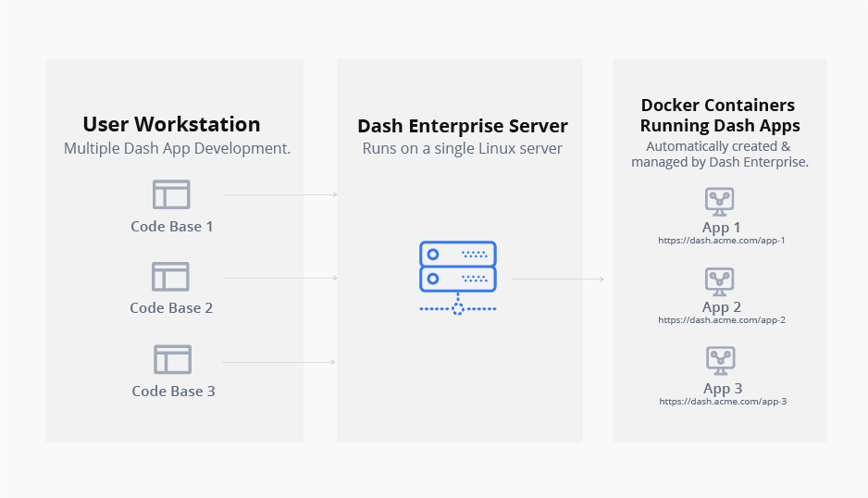Click 'Runs on a single Linux server' subtitle
Screen dimensions: 868x498
click(463, 148)
